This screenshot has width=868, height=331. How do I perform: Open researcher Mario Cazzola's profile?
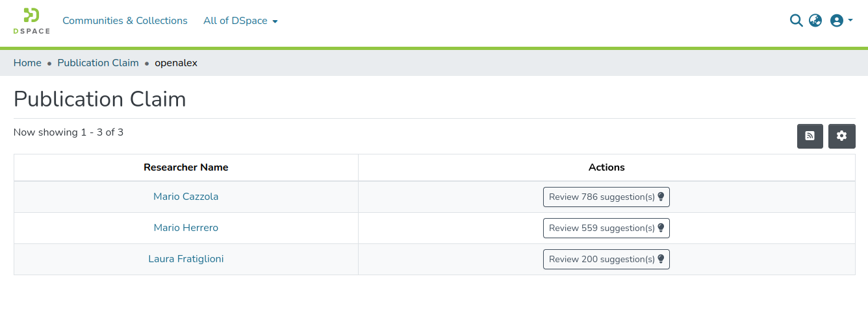point(186,197)
